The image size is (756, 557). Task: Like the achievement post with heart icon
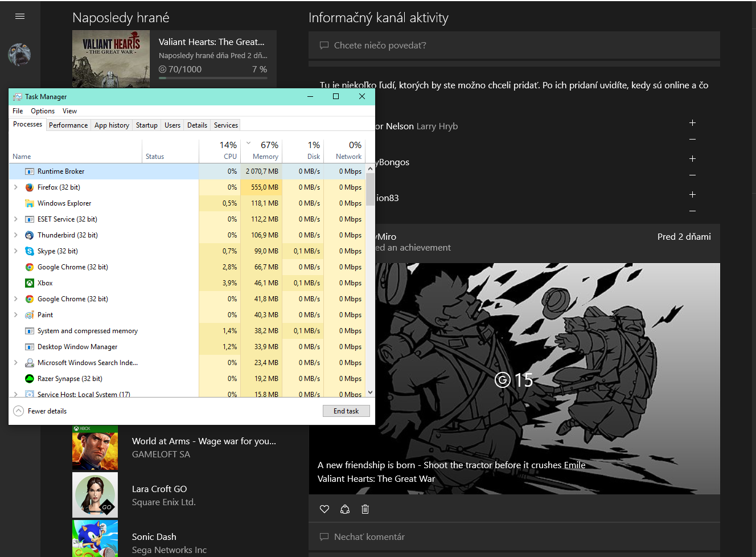tap(324, 509)
